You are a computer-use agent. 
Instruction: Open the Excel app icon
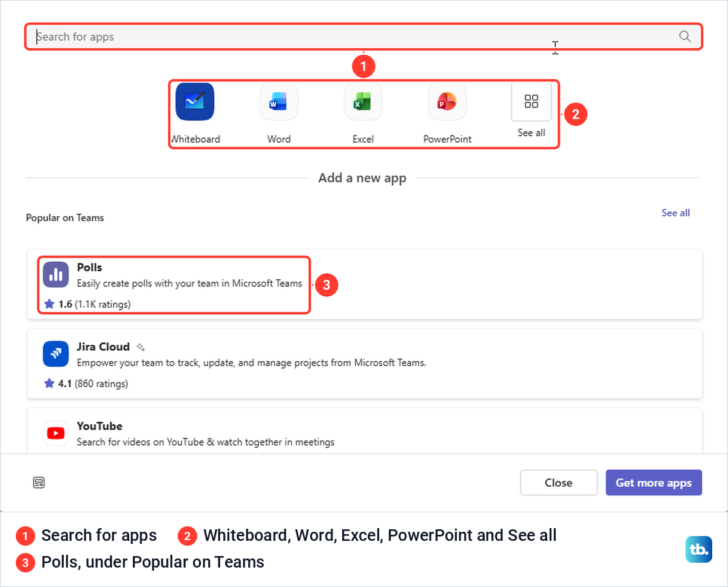tap(363, 101)
